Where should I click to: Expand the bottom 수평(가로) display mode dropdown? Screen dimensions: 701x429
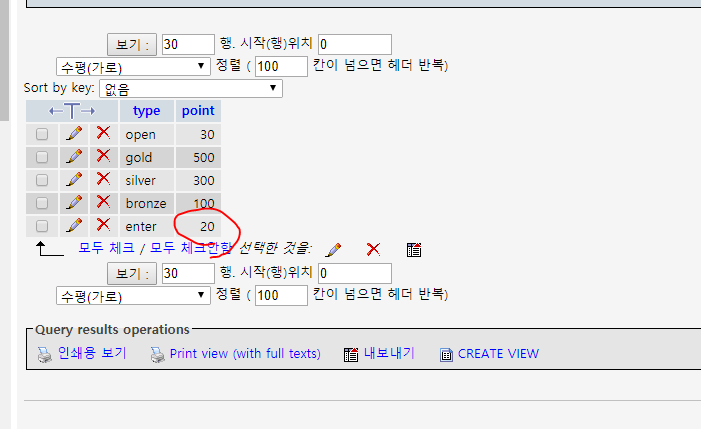132,295
